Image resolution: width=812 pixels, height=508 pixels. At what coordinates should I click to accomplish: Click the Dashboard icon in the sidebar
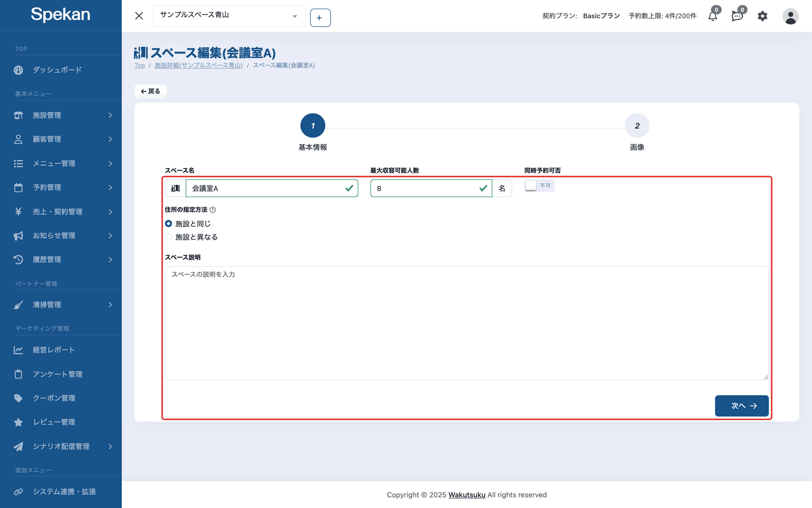click(x=18, y=70)
